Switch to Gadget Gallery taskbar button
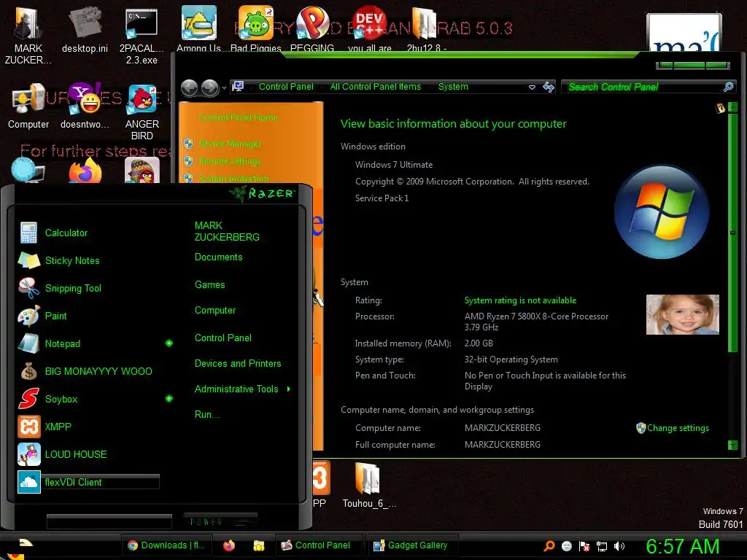This screenshot has height=560, width=747. 413,545
